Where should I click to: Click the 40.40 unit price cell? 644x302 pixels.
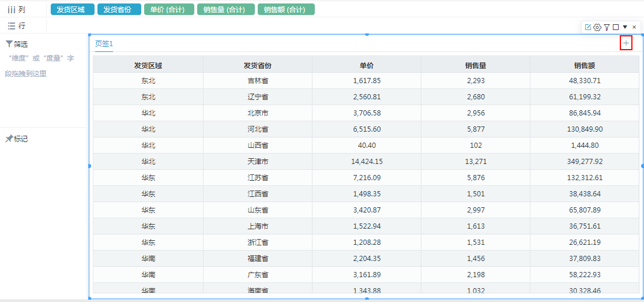367,146
